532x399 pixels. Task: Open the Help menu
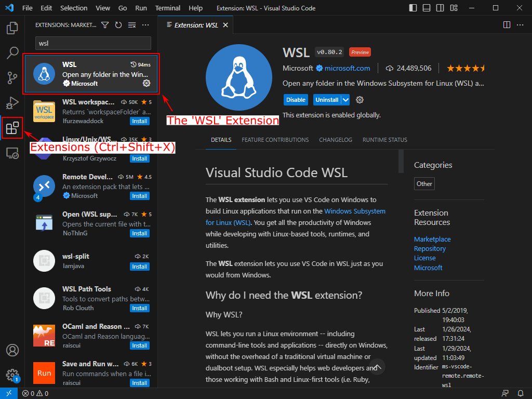195,8
